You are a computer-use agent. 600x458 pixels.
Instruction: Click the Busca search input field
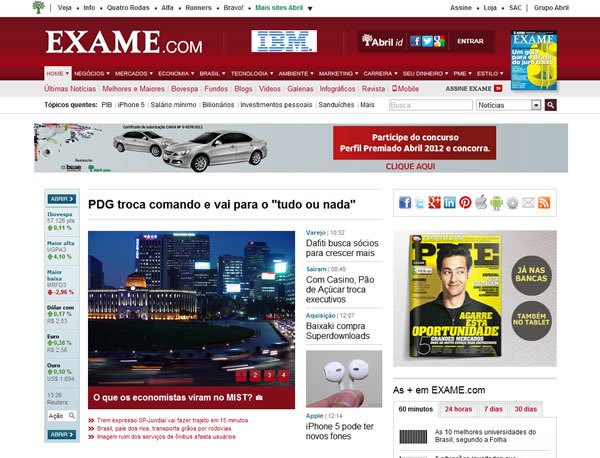click(431, 105)
